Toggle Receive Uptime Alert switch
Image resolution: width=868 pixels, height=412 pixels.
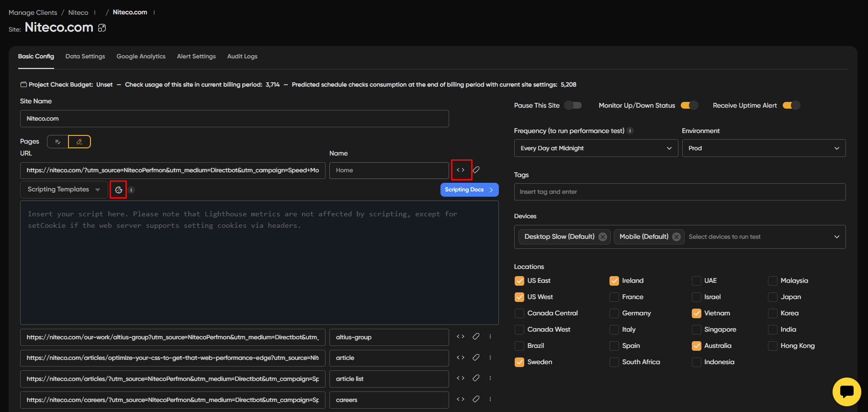coord(791,105)
